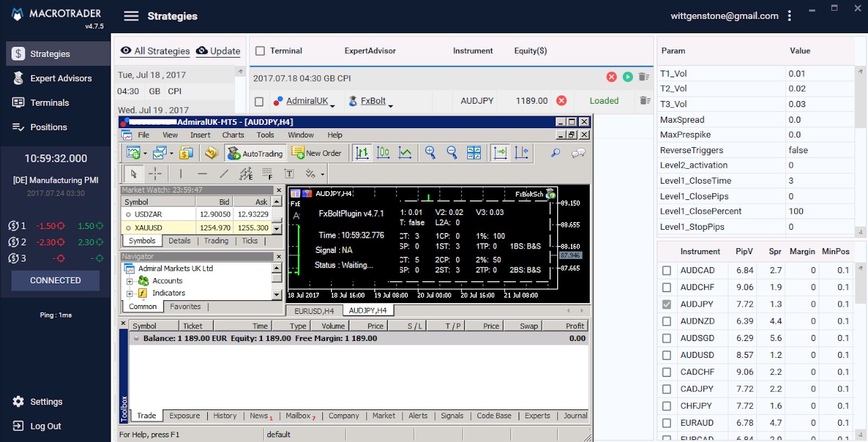The width and height of the screenshot is (868, 442).
Task: Expand the Accounts tree node
Action: coord(130,281)
